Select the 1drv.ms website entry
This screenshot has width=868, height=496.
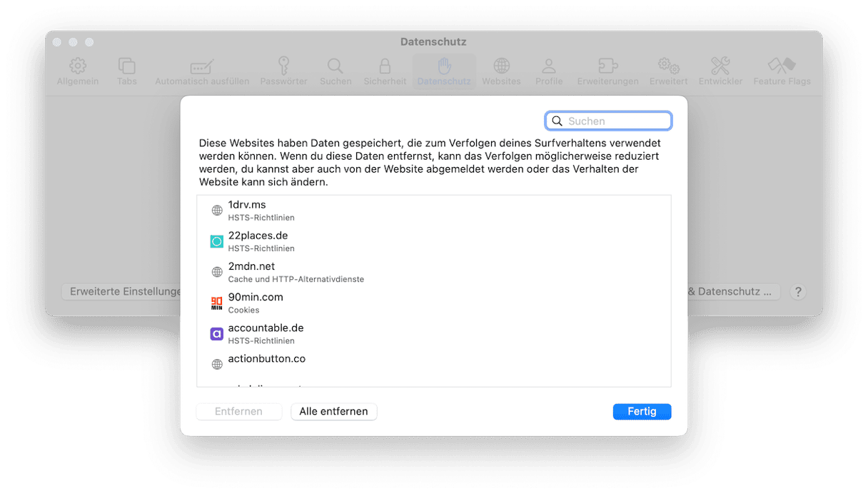tap(434, 211)
